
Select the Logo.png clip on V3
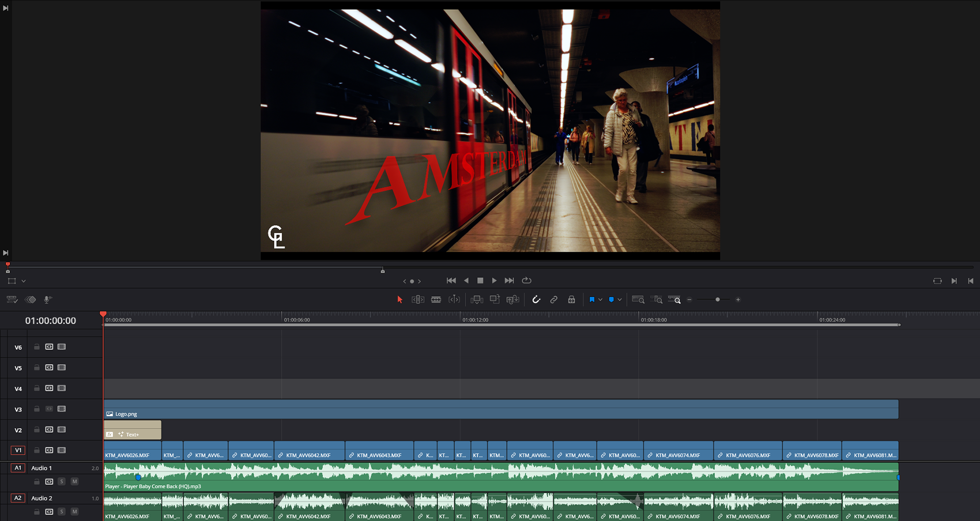[500, 410]
